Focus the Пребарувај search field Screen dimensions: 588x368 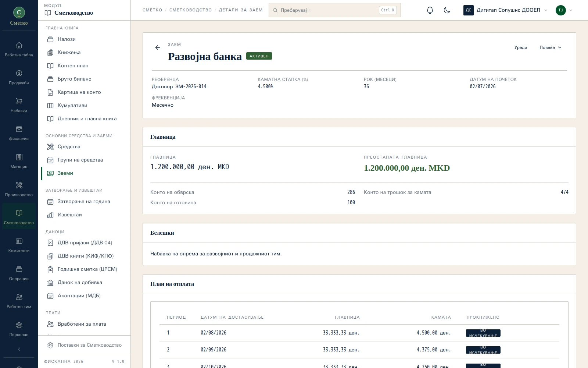pyautogui.click(x=335, y=10)
